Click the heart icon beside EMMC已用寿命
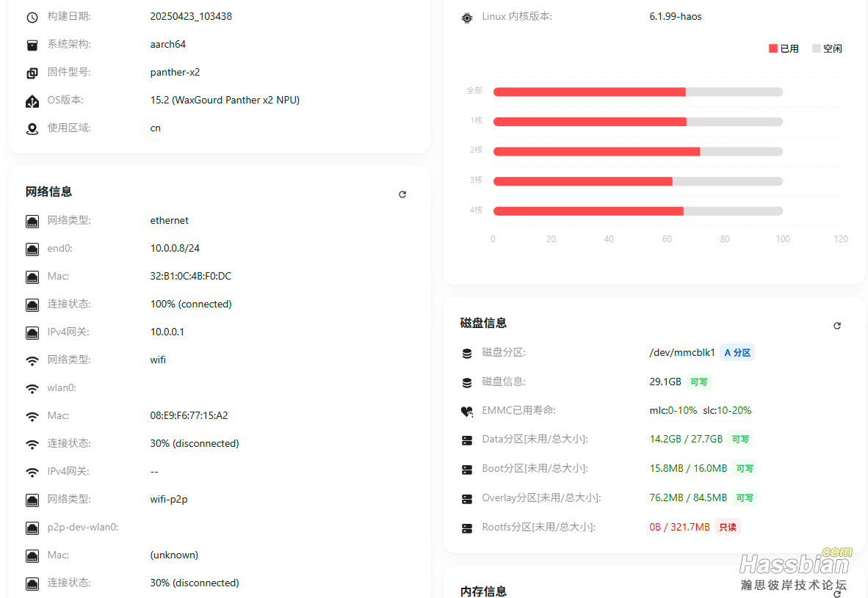Viewport: 868px width, 598px height. click(x=466, y=412)
